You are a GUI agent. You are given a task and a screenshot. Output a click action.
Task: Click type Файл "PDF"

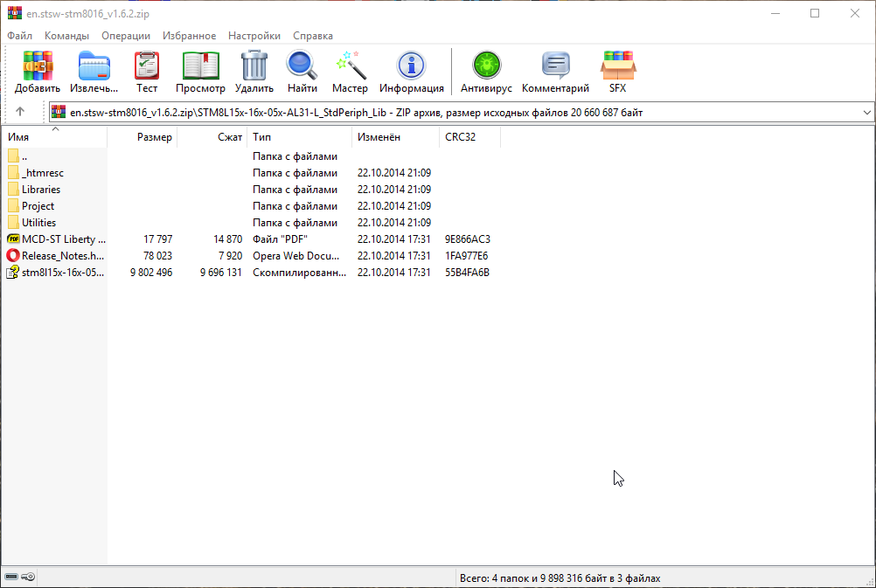280,239
